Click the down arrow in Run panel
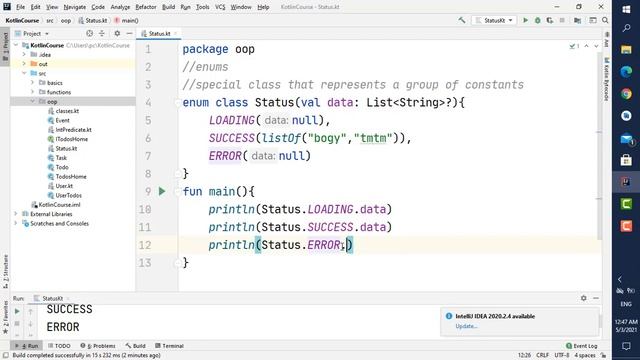This screenshot has height=360, width=640. 31,324
